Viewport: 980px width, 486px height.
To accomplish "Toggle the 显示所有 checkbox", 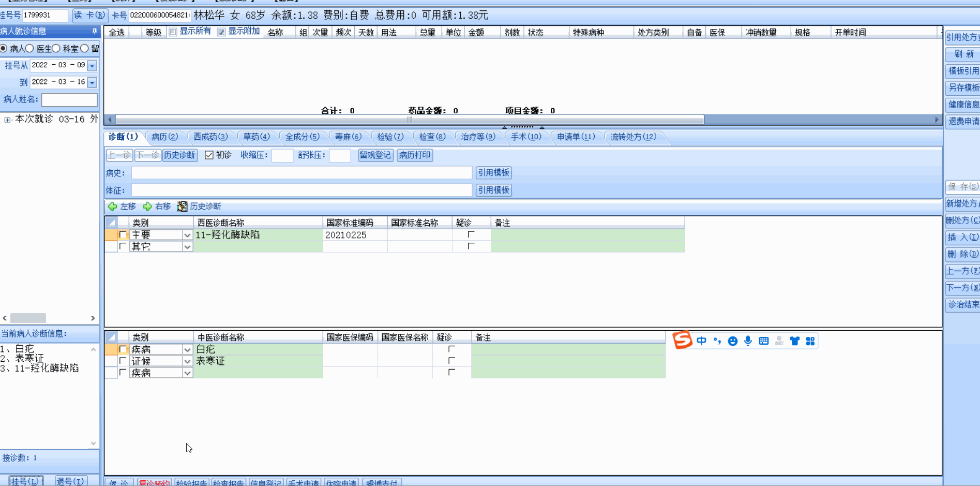I will 173,32.
